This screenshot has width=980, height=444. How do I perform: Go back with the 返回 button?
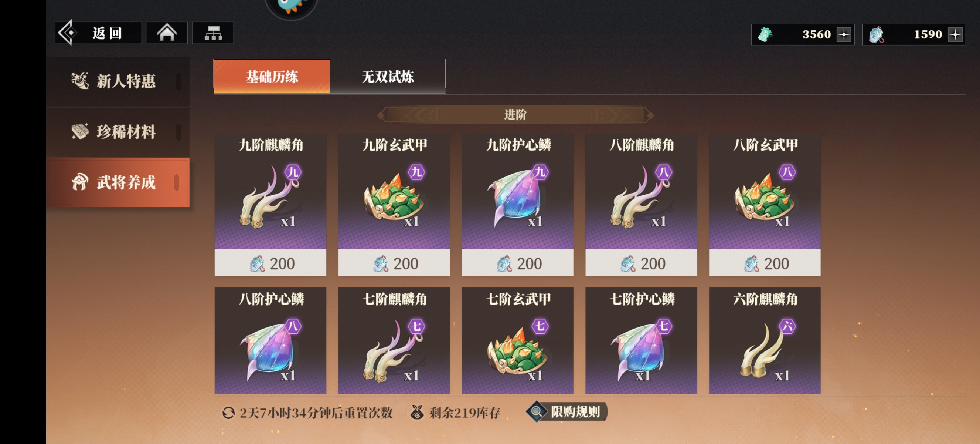98,33
